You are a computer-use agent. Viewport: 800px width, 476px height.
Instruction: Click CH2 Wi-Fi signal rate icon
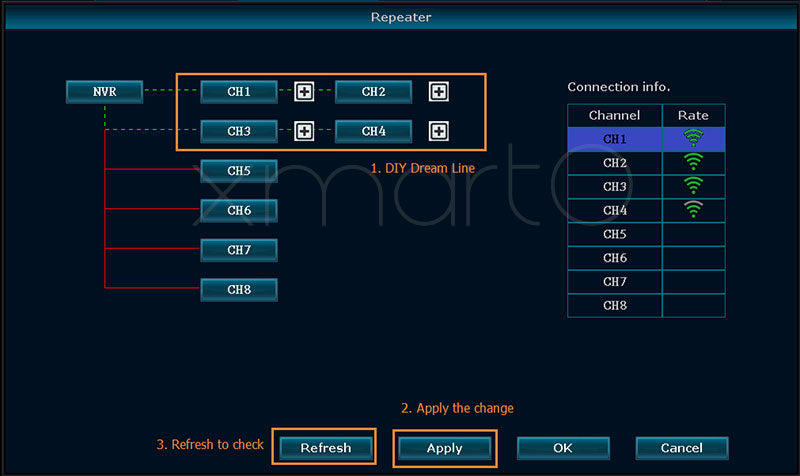pyautogui.click(x=693, y=163)
